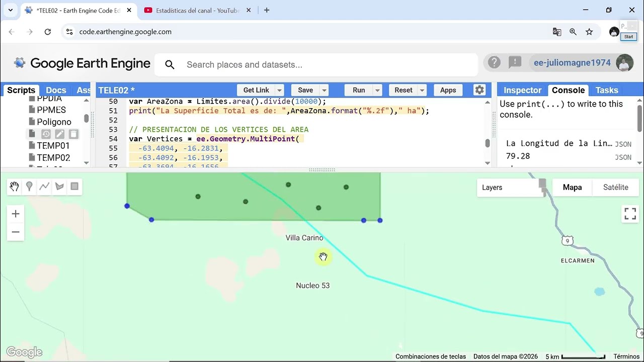Expand Get Link dropdown arrow
This screenshot has height=362, width=644.
(280, 90)
